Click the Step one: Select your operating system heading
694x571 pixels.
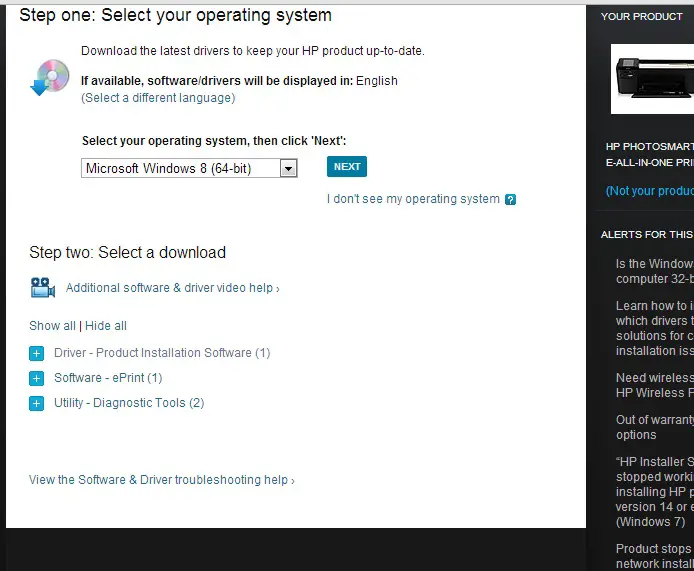(x=176, y=15)
